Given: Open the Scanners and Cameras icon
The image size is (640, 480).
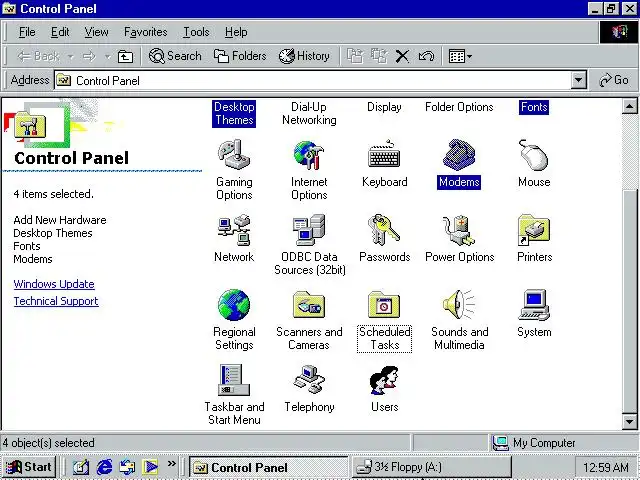Looking at the screenshot, I should 309,304.
